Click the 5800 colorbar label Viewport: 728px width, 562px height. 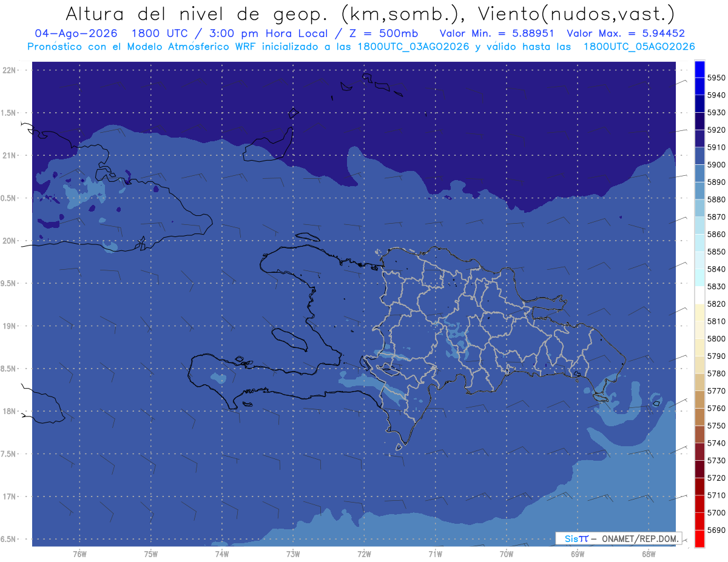716,338
